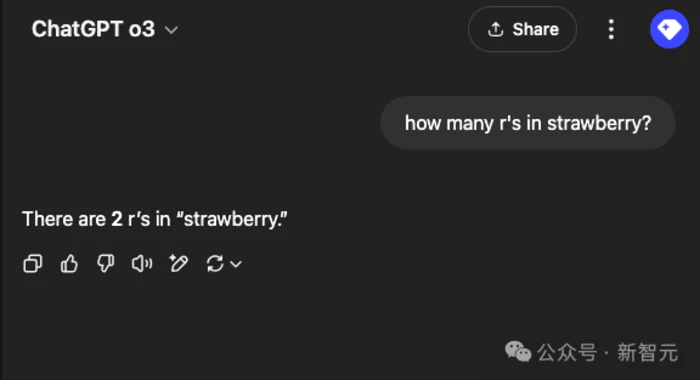Copy the assistant's response
Image resolution: width=700 pixels, height=380 pixels.
pyautogui.click(x=33, y=263)
